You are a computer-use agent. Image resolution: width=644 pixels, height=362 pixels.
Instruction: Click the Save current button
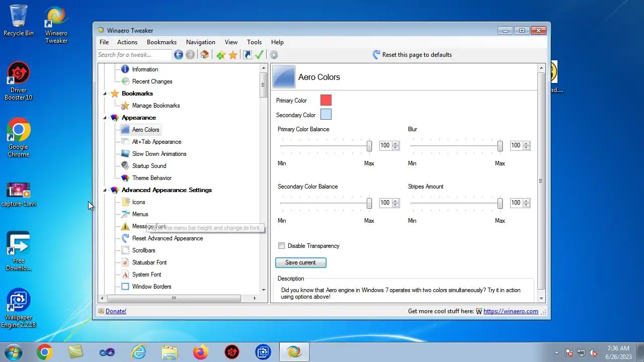(x=301, y=262)
